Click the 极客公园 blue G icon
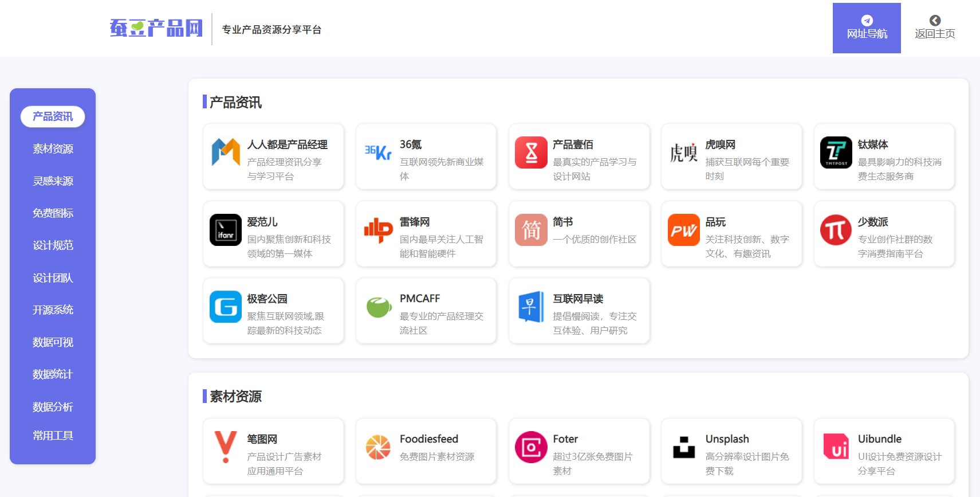 pyautogui.click(x=226, y=307)
